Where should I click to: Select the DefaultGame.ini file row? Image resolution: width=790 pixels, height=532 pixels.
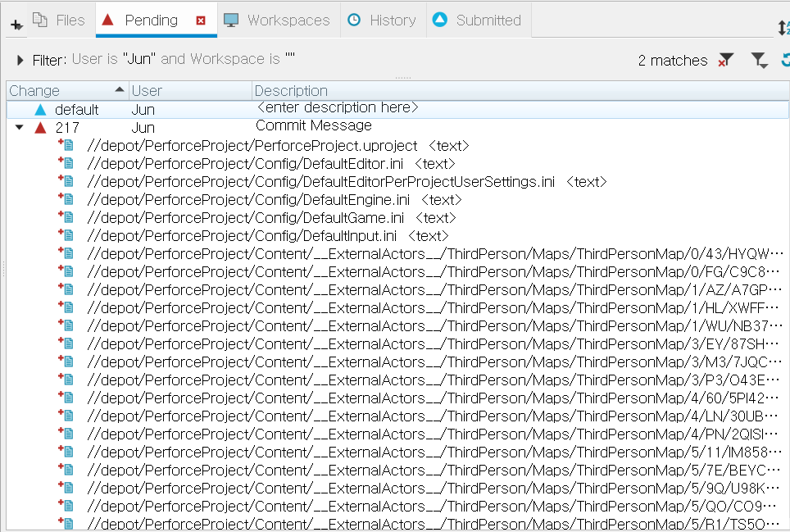pyautogui.click(x=246, y=217)
